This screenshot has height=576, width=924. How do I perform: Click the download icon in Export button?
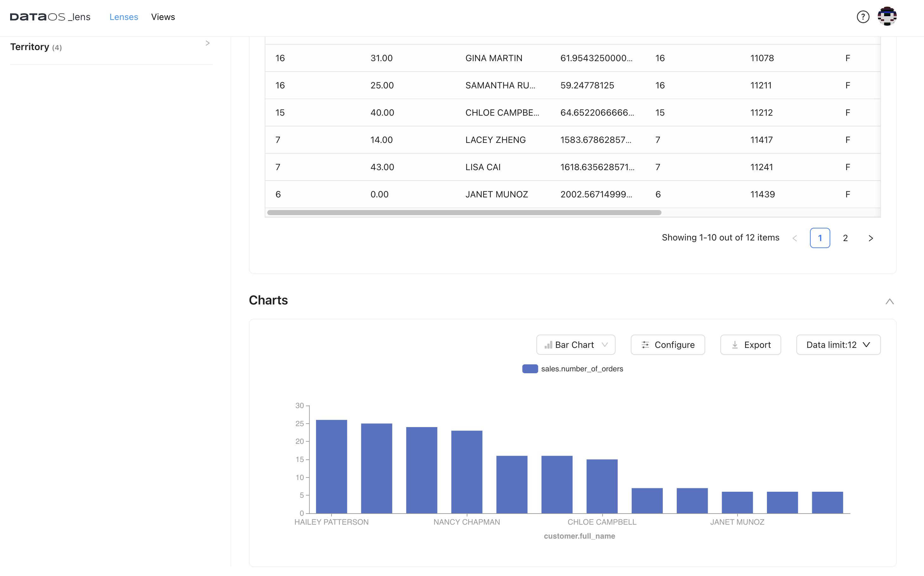735,345
